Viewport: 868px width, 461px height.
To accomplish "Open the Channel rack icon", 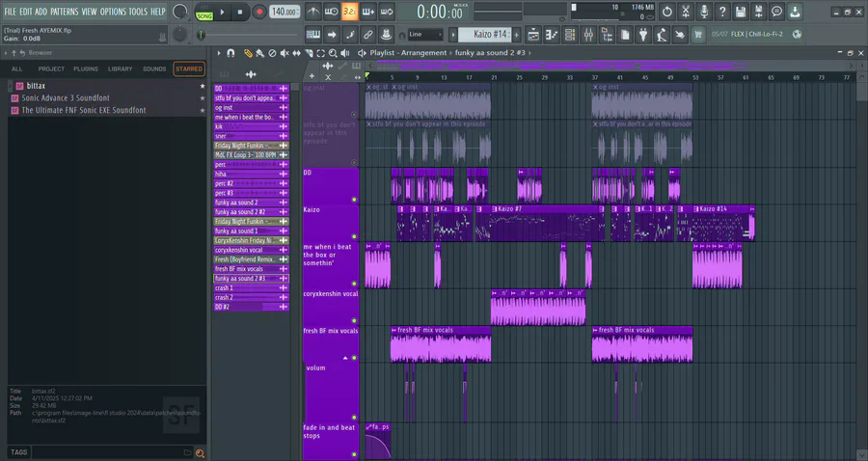I will [x=570, y=35].
